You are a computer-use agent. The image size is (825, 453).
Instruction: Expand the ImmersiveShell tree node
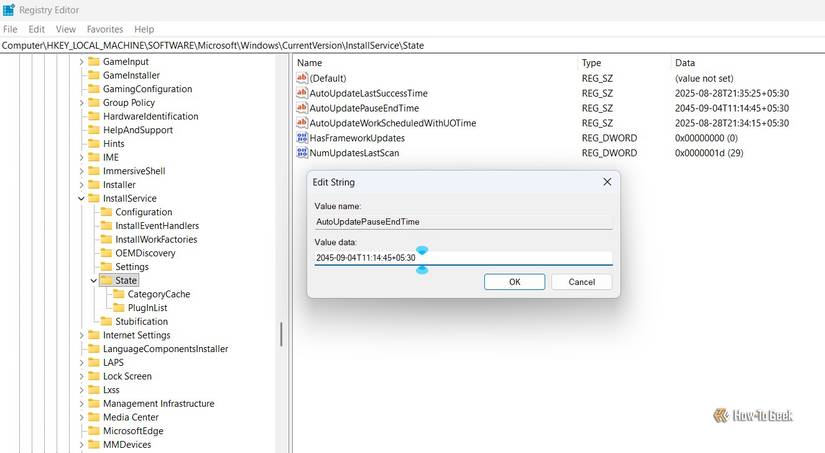click(81, 172)
